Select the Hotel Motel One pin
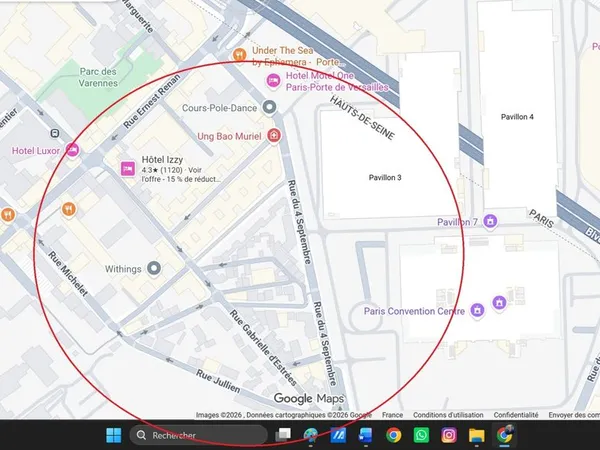Viewport: 600px width, 450px height. (273, 81)
